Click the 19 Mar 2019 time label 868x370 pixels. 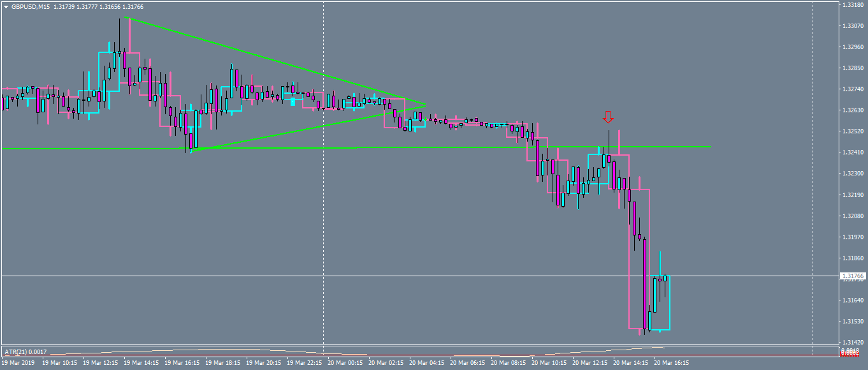coord(17,362)
